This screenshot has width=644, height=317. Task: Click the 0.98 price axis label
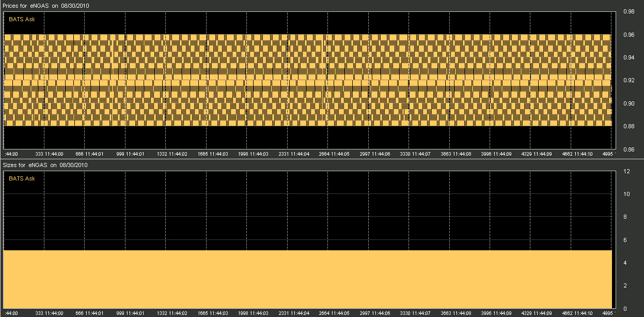[x=628, y=11]
